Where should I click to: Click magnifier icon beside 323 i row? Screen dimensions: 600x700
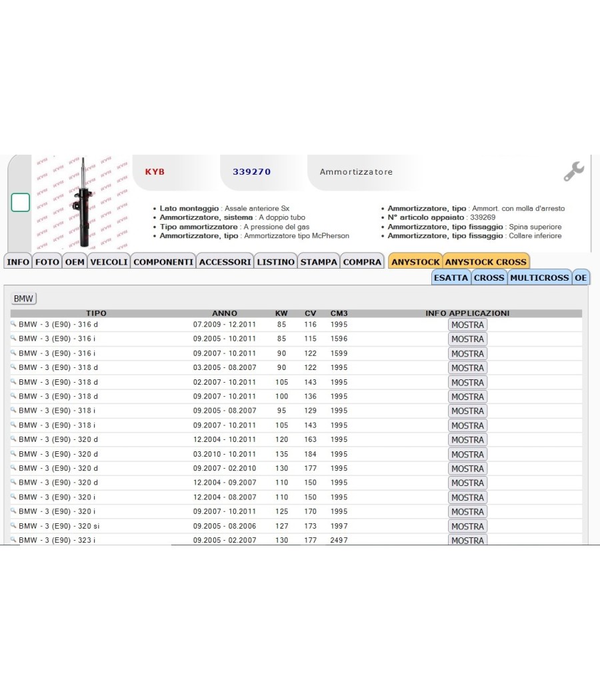tap(13, 540)
